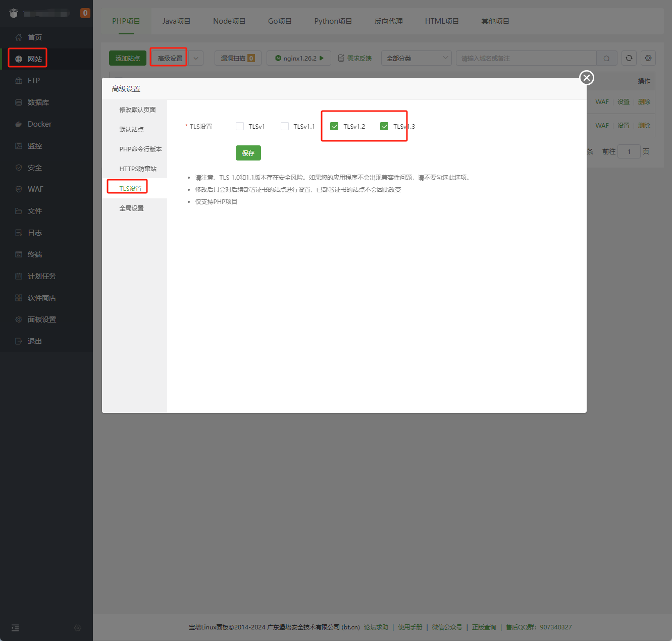Click the orange notification badge 0

85,13
